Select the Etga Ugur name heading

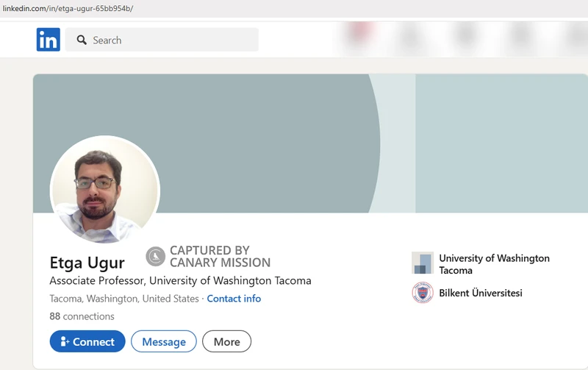[87, 263]
